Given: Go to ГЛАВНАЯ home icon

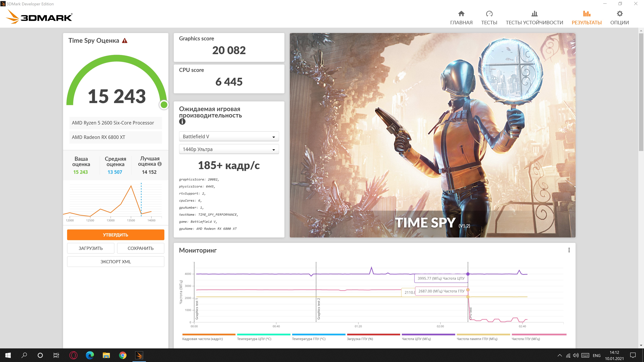Looking at the screenshot, I should point(461,14).
